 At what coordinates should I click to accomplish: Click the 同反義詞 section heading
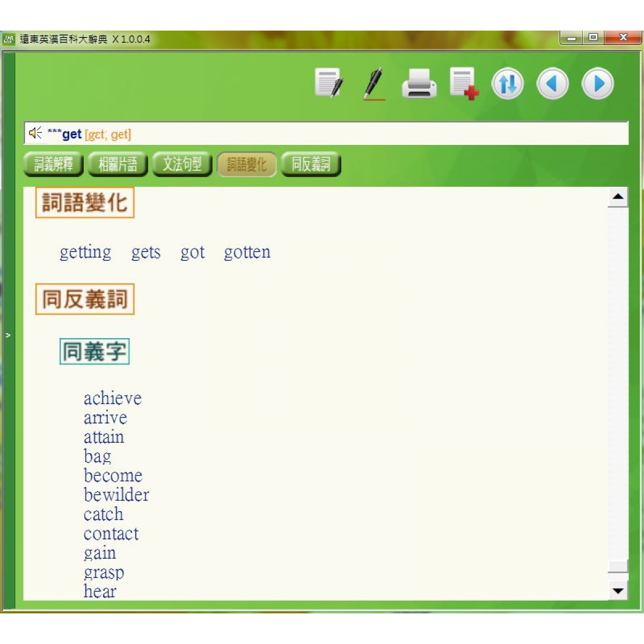tap(85, 299)
